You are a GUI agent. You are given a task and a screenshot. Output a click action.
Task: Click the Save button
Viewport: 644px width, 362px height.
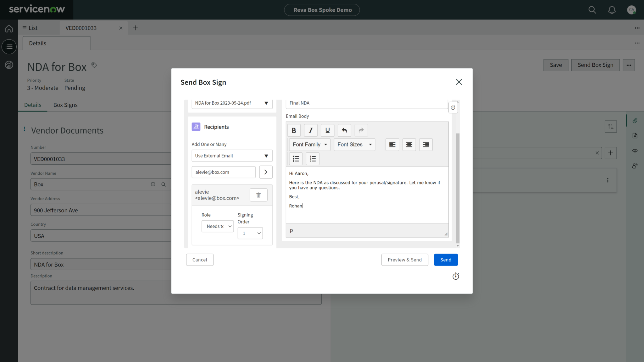coord(556,65)
